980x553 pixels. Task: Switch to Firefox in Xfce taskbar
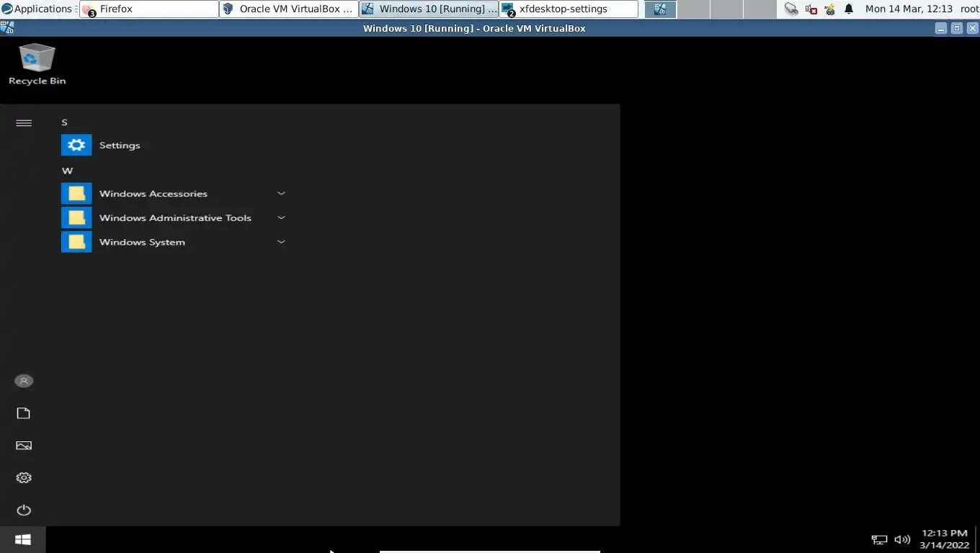pyautogui.click(x=149, y=9)
